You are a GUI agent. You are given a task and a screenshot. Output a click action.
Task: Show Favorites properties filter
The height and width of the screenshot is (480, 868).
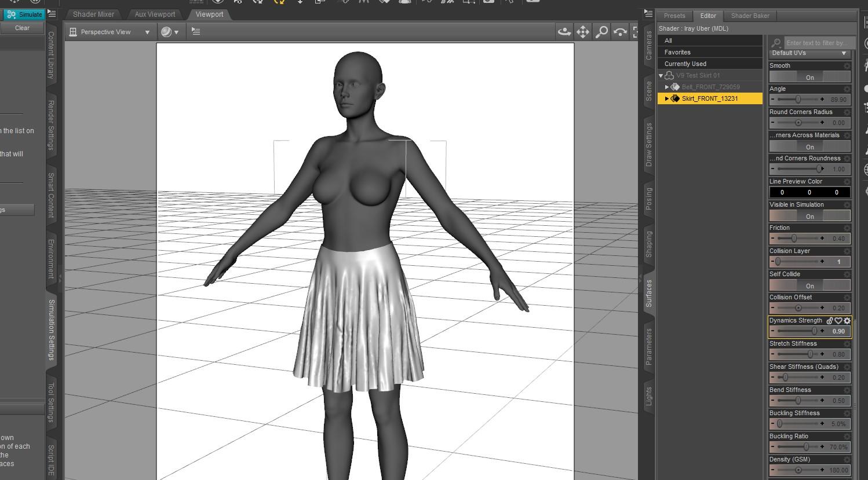click(710, 52)
